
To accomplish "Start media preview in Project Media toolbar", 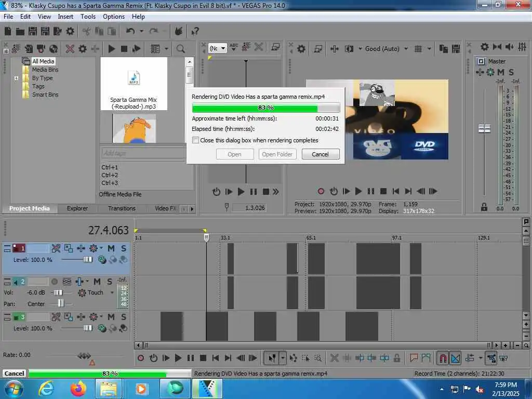I will 111,49.
